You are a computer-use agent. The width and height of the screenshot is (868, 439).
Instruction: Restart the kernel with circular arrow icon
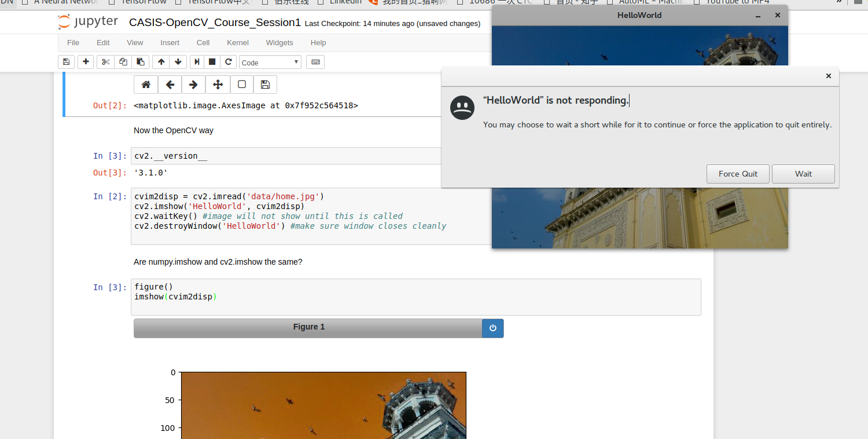point(229,62)
